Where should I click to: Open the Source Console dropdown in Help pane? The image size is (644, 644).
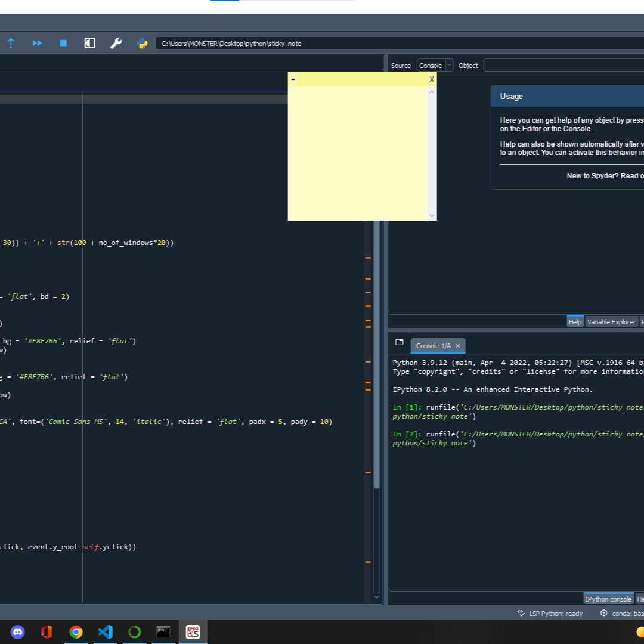[435, 66]
